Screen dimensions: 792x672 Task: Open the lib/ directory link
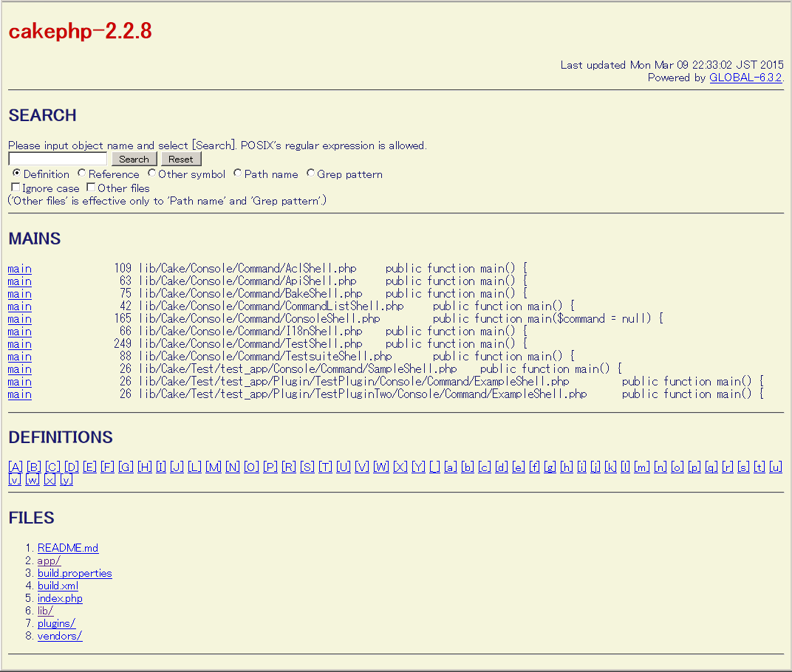[46, 611]
